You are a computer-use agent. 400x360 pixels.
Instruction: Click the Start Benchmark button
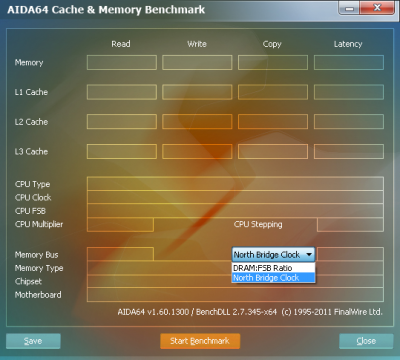200,341
